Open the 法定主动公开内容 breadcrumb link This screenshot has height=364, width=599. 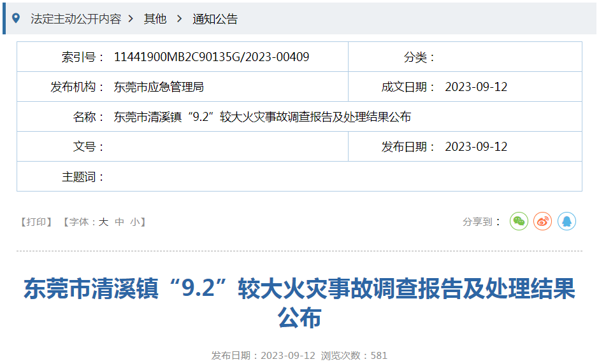pos(75,19)
